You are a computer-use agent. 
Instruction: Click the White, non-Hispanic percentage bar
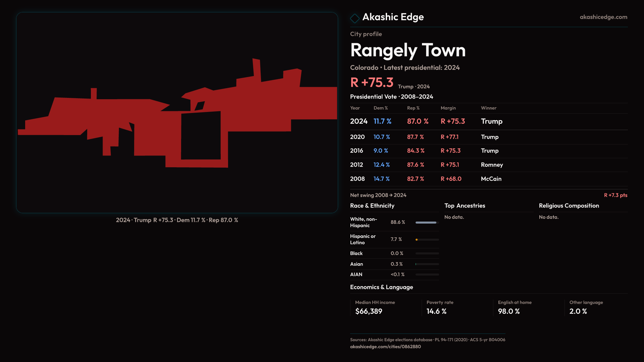427,223
